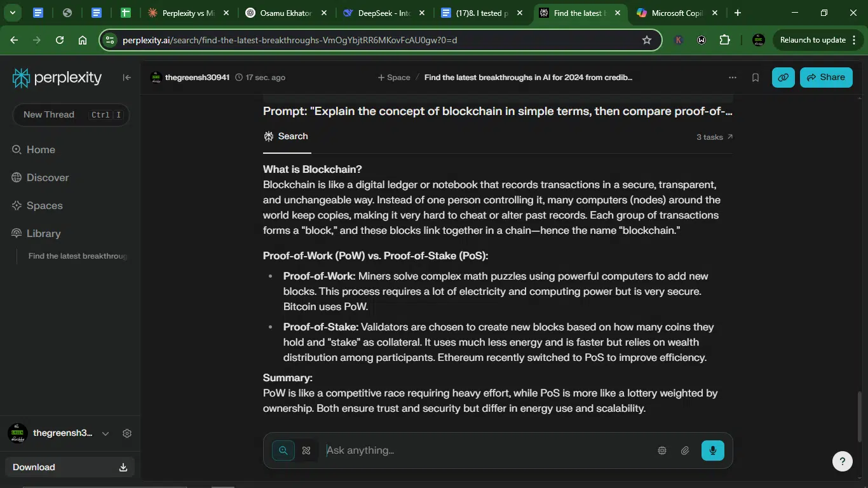Close the Osamu Ekhator tab
The image size is (868, 488).
[x=324, y=13]
